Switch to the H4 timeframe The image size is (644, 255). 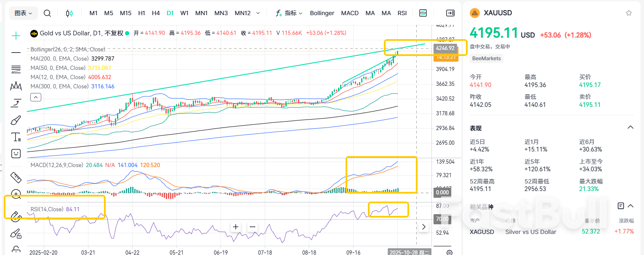(x=156, y=13)
